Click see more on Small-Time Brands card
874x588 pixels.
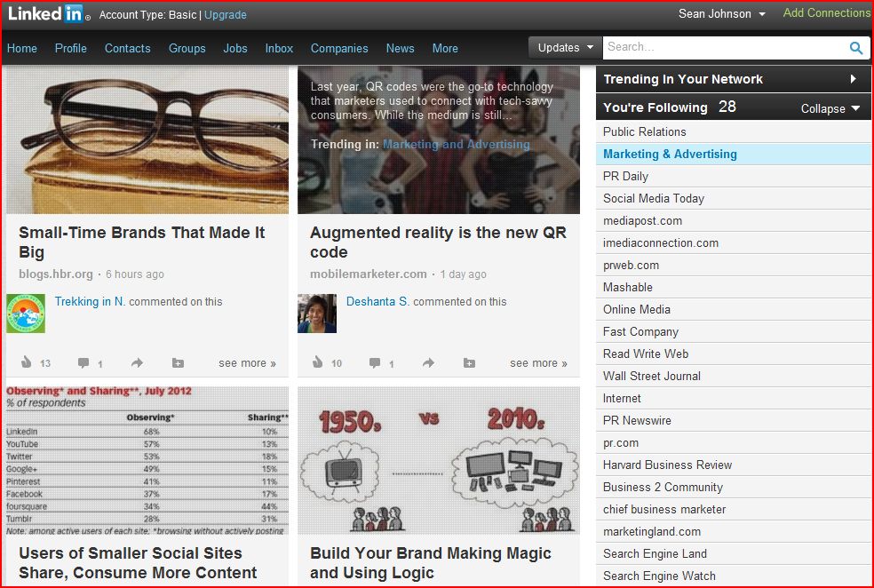247,363
